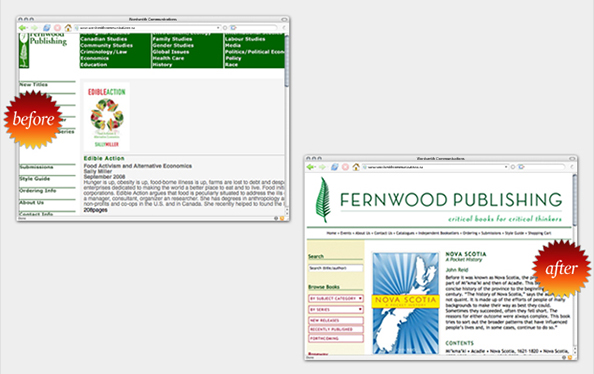Image resolution: width=594 pixels, height=374 pixels.
Task: Open Criminology/Law category
Action: (x=103, y=52)
